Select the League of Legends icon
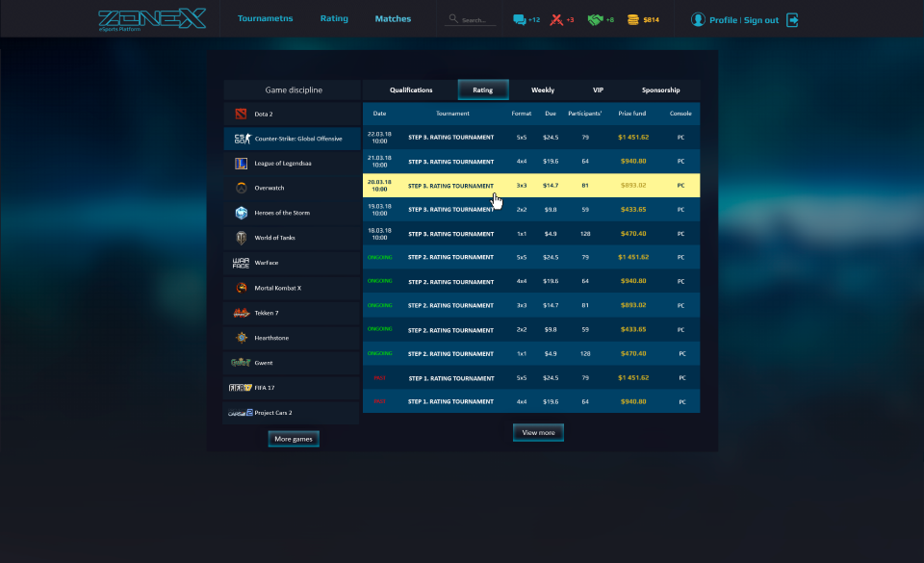Image resolution: width=924 pixels, height=563 pixels. [241, 164]
